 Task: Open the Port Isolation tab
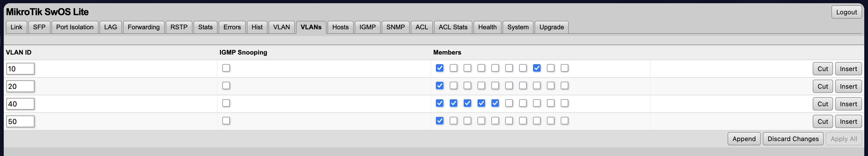(74, 27)
